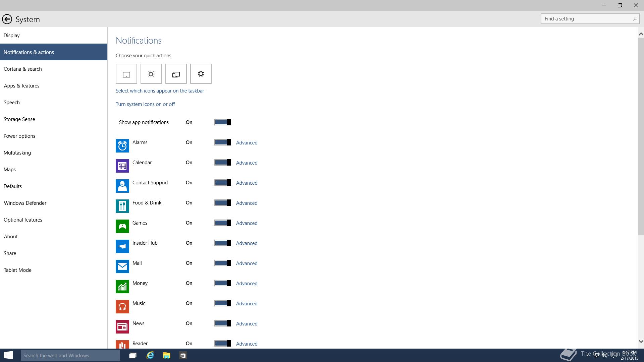The width and height of the screenshot is (644, 362).
Task: Open Task View from the taskbar
Action: point(133,355)
